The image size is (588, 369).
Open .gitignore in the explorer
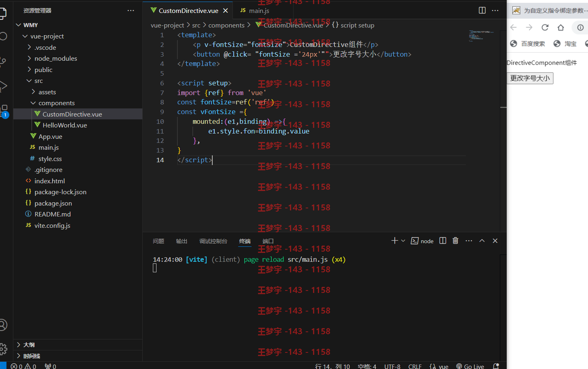pos(78,170)
